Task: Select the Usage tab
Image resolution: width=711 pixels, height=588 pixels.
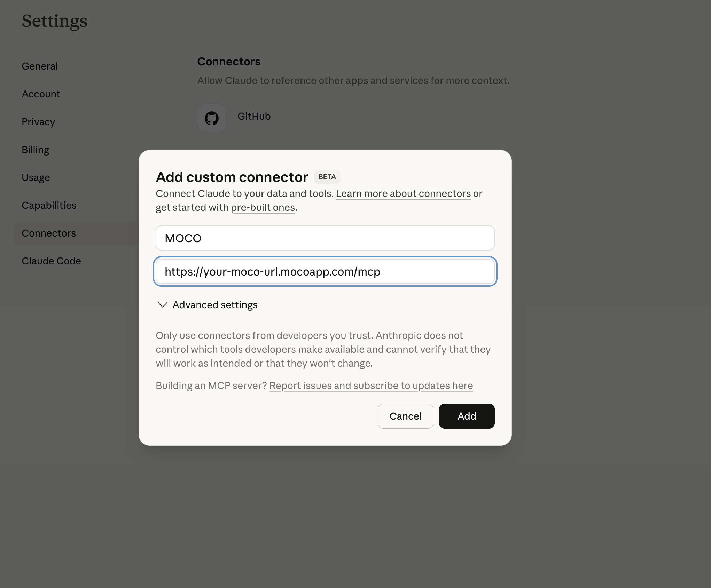Action: (36, 177)
